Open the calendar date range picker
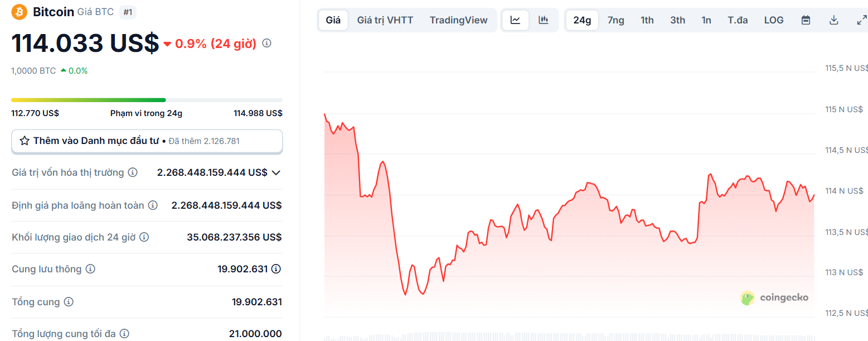The height and width of the screenshot is (341, 868). [806, 20]
